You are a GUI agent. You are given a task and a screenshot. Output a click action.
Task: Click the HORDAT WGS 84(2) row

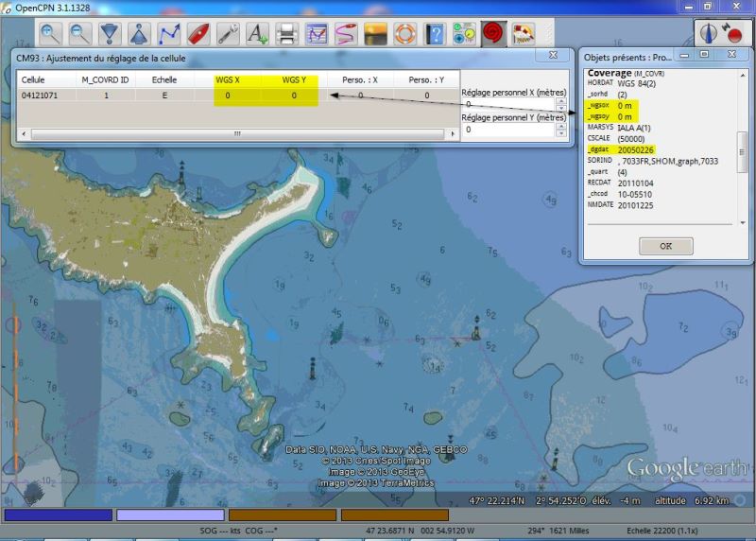click(622, 83)
